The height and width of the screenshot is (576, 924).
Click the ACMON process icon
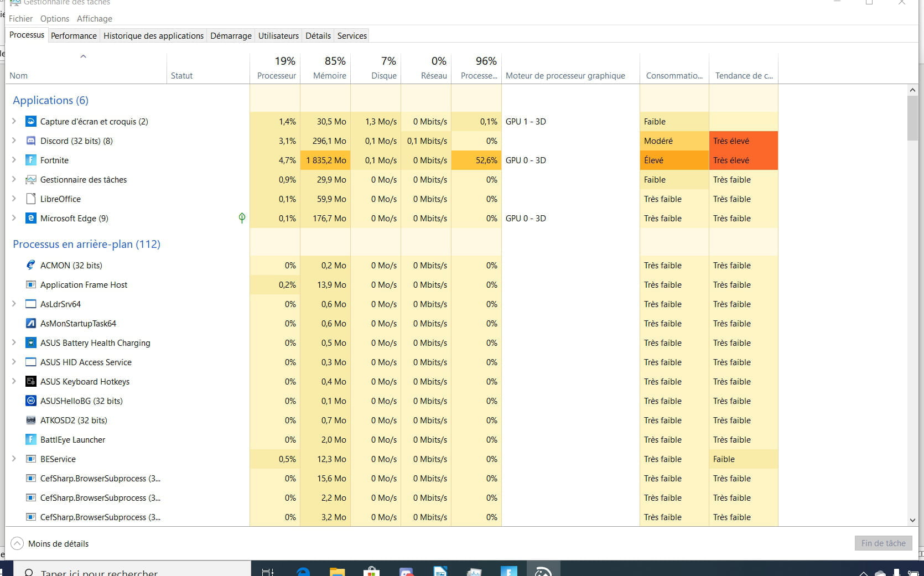tap(31, 265)
